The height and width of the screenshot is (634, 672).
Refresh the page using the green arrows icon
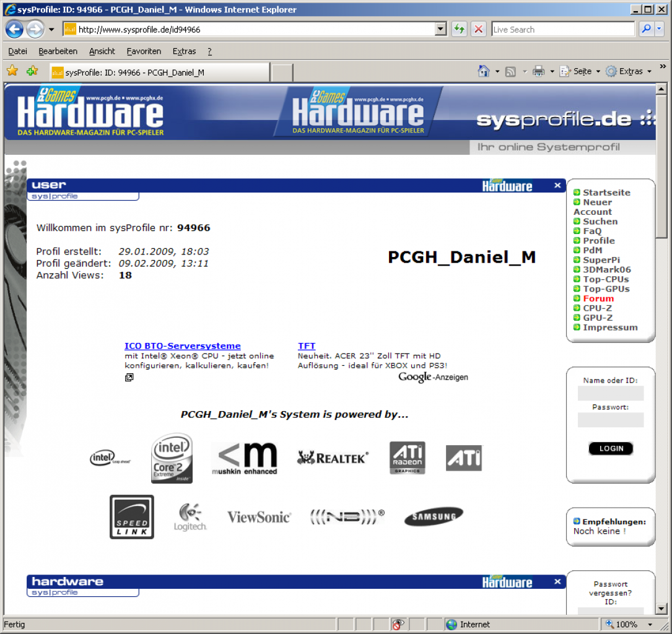460,29
